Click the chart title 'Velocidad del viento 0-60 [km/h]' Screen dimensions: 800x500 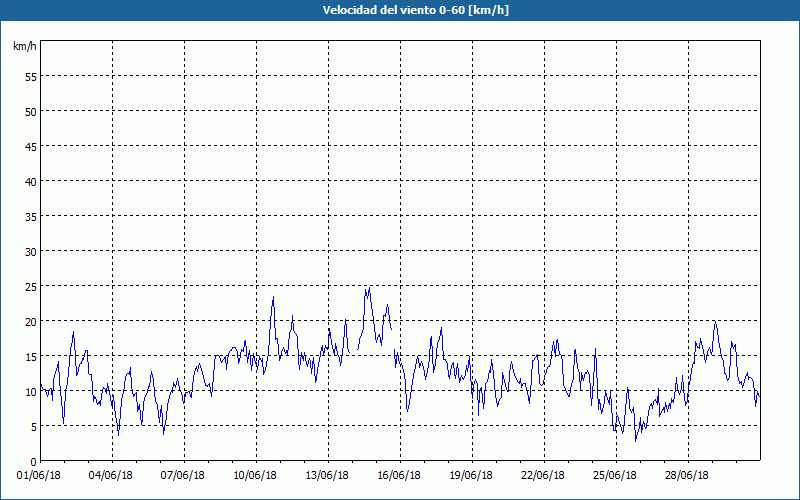tap(416, 10)
